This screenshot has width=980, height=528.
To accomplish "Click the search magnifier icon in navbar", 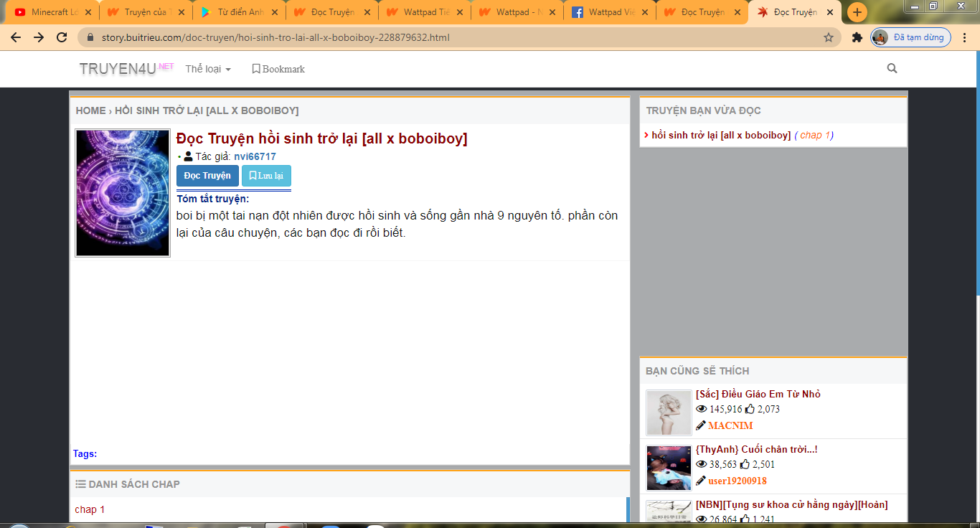I will tap(892, 69).
